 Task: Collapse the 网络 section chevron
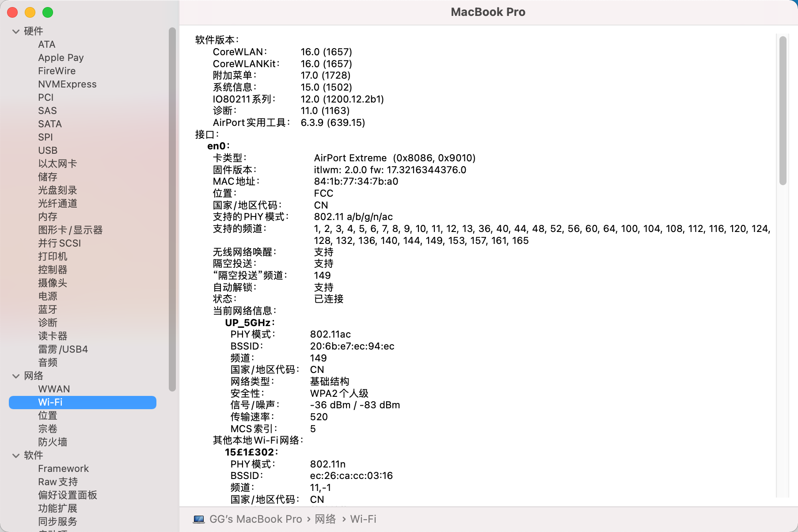coord(16,376)
